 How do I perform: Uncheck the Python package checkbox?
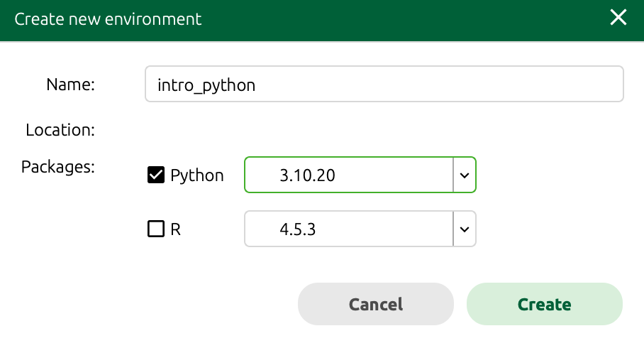(x=156, y=175)
